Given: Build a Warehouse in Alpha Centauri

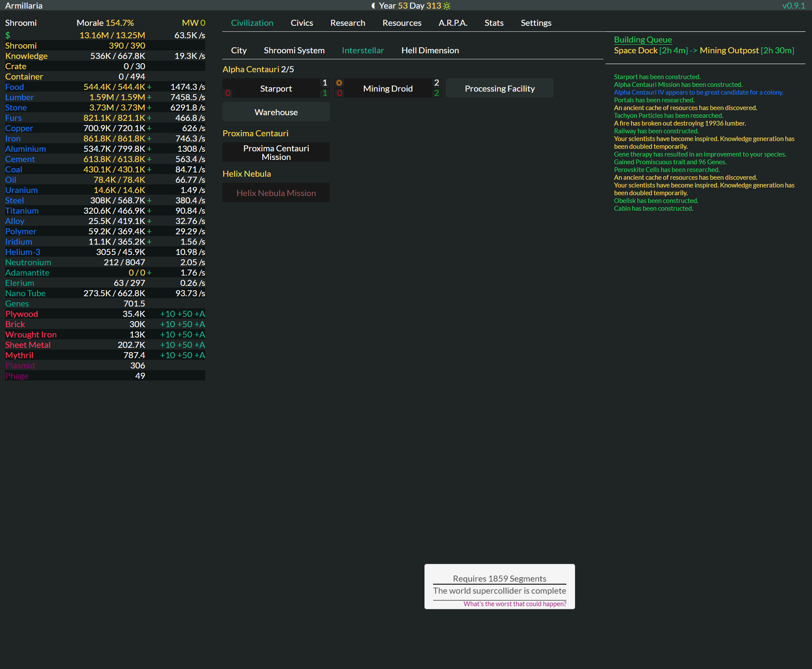Looking at the screenshot, I should tap(276, 112).
